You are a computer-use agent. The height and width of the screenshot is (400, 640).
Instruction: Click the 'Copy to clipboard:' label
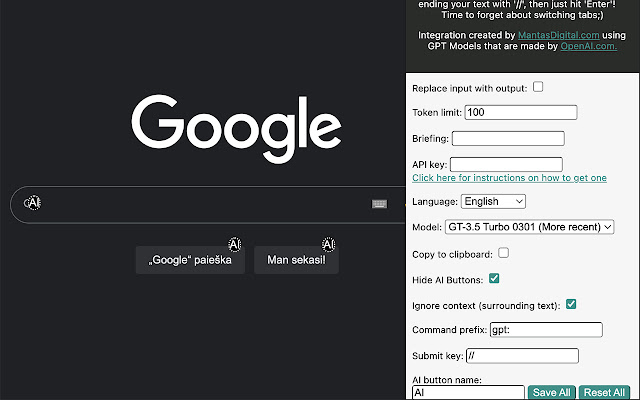click(452, 254)
